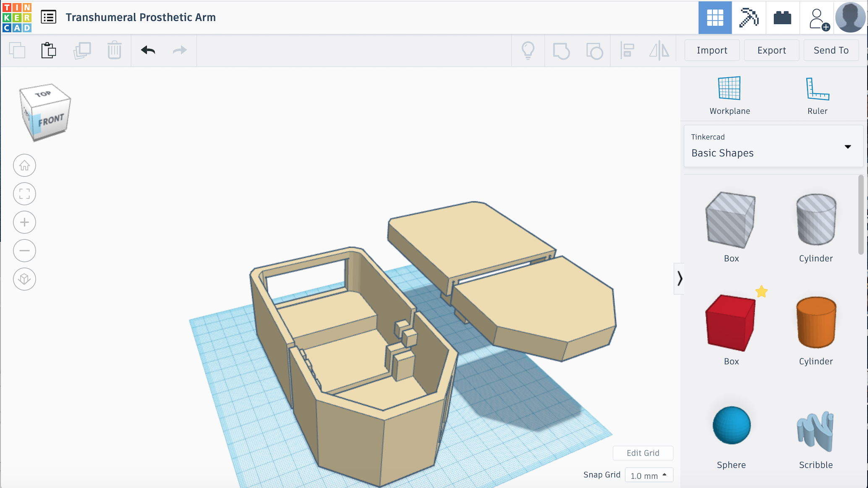Collapse the shapes panel chevron
The image size is (868, 488).
click(679, 278)
